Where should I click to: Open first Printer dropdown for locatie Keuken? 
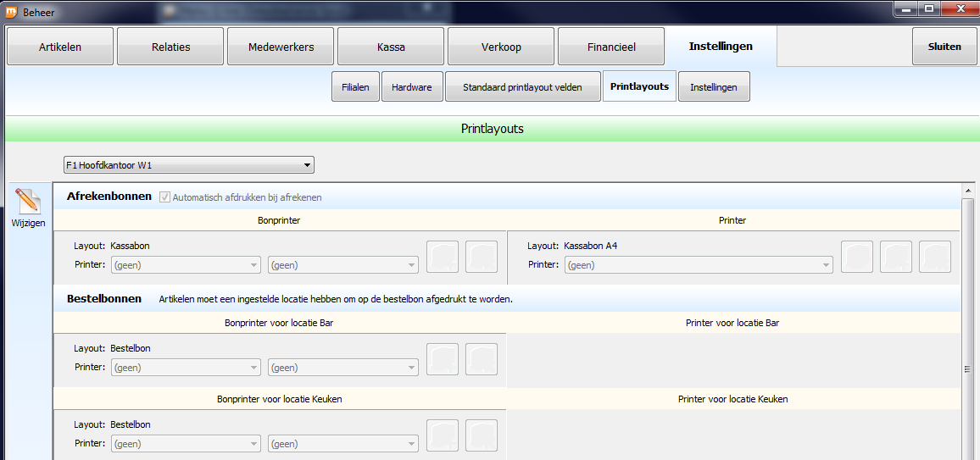pyautogui.click(x=186, y=444)
